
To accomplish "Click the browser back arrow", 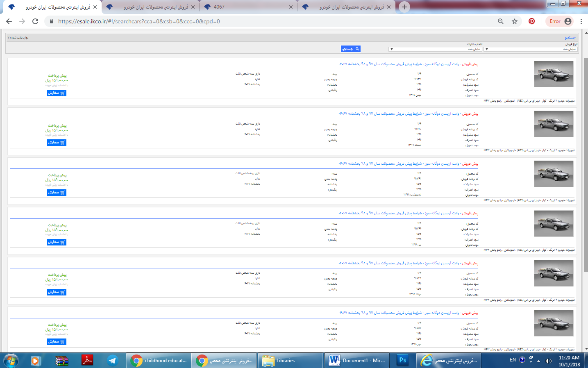I will click(9, 21).
